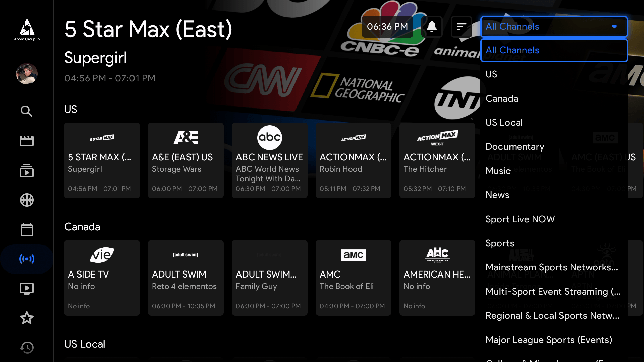Open AMERICAN HEROES channel card

437,278
